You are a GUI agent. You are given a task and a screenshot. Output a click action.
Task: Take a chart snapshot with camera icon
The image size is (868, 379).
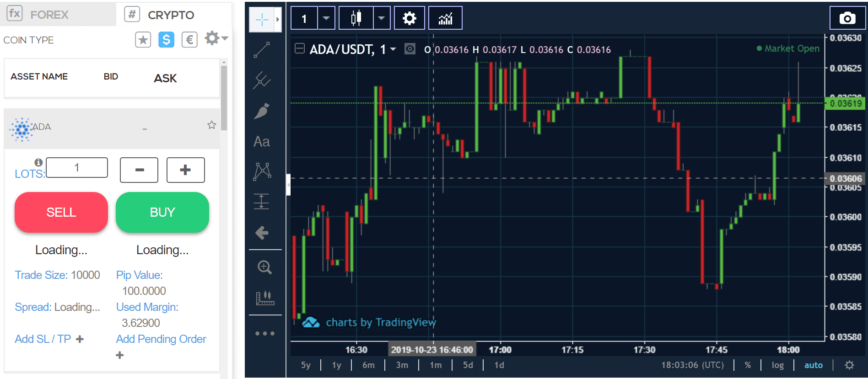[x=847, y=18]
